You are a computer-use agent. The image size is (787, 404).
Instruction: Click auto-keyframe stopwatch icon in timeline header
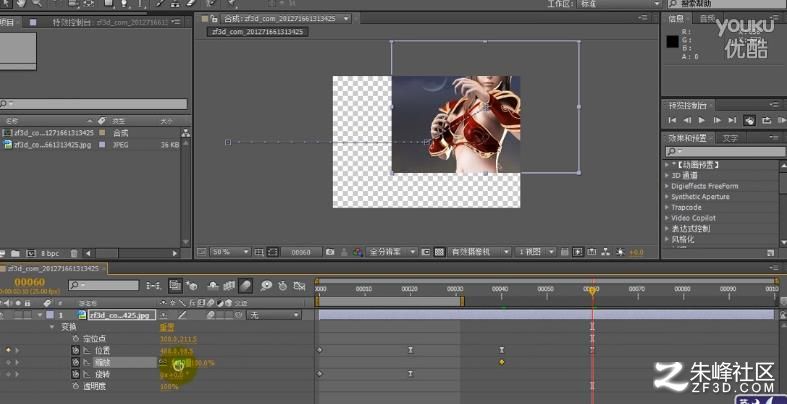tap(283, 286)
